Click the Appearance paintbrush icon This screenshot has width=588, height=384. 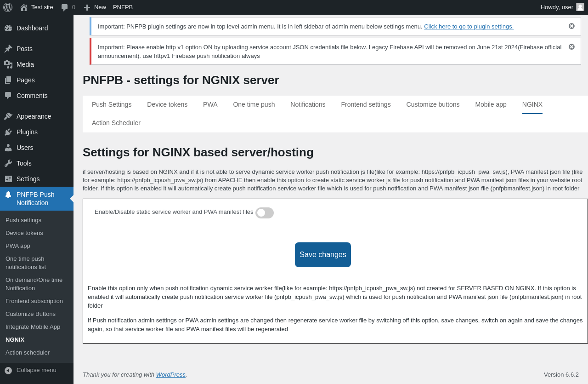point(8,116)
